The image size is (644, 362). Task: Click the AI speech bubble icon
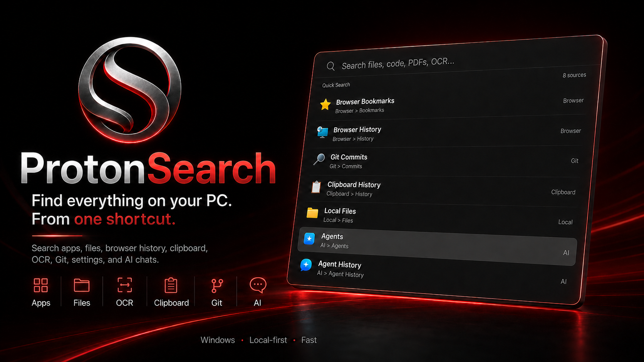pyautogui.click(x=258, y=285)
